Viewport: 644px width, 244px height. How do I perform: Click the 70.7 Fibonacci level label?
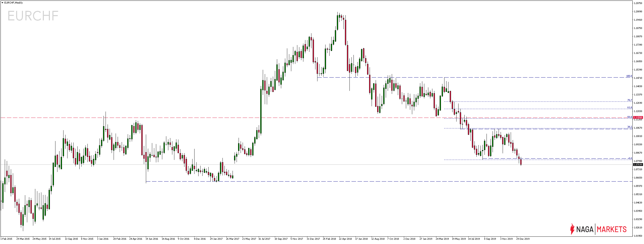(x=629, y=100)
